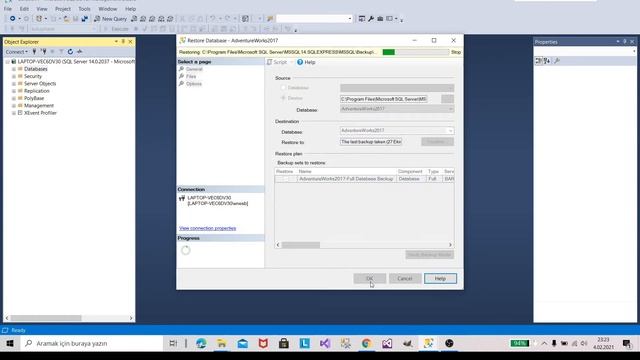The height and width of the screenshot is (360, 640).
Task: Expand the Databases folder
Action: (x=13, y=69)
